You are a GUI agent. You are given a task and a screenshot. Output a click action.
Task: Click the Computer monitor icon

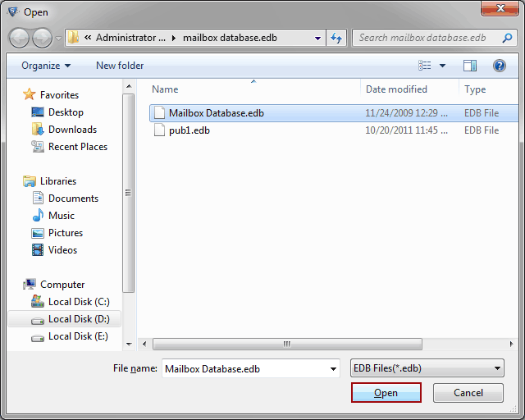point(30,285)
